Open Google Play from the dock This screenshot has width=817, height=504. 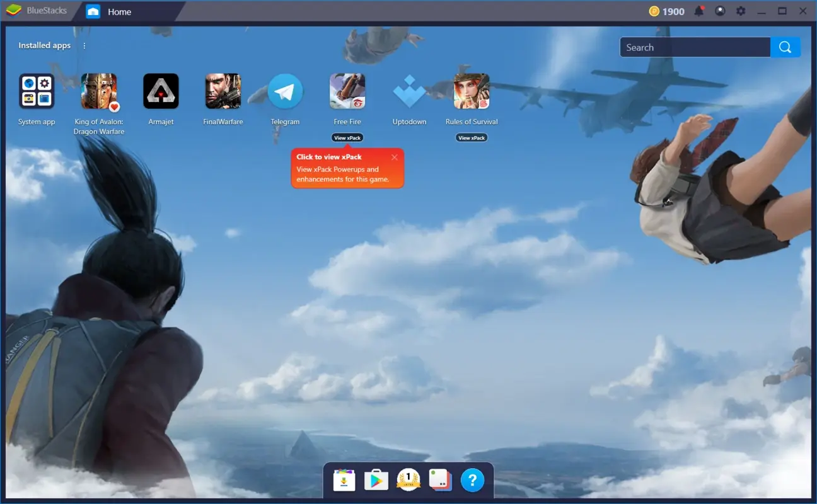pyautogui.click(x=376, y=479)
